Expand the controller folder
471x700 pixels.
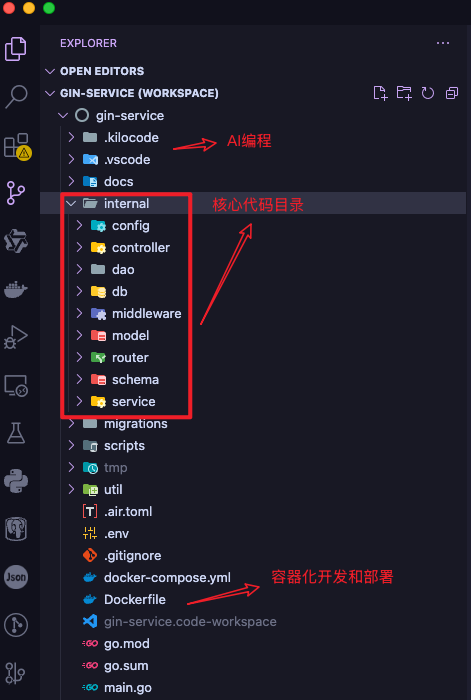[x=79, y=247]
